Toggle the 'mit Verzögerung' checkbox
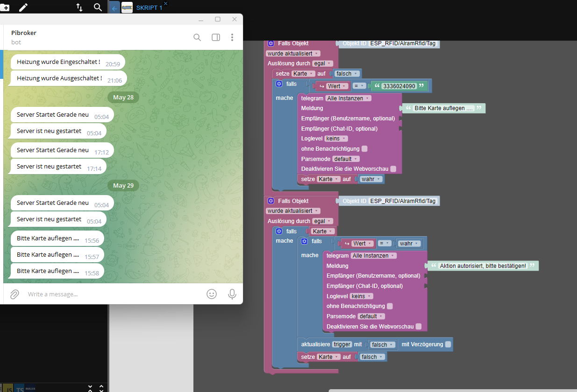577x392 pixels. [448, 344]
